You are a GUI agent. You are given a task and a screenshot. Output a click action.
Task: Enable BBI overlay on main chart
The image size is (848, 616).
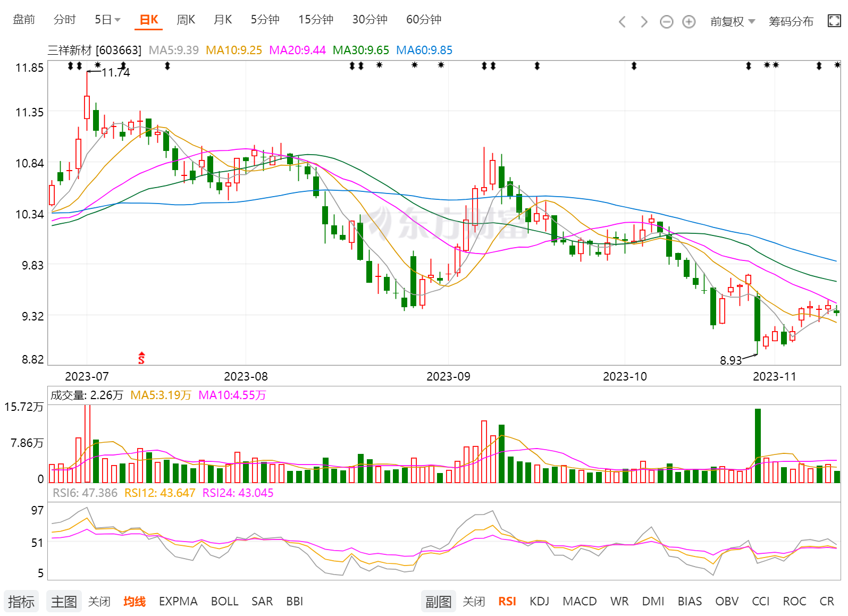(x=295, y=602)
